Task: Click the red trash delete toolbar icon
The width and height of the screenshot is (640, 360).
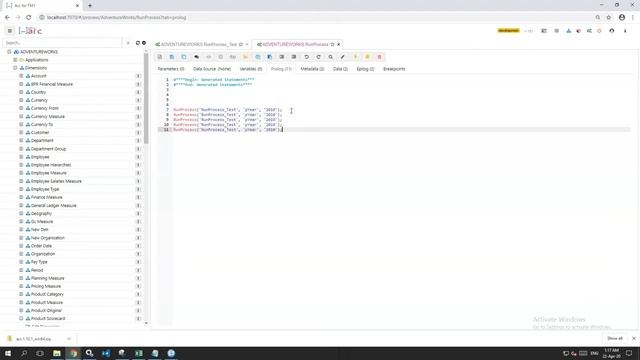Action: coord(380,57)
